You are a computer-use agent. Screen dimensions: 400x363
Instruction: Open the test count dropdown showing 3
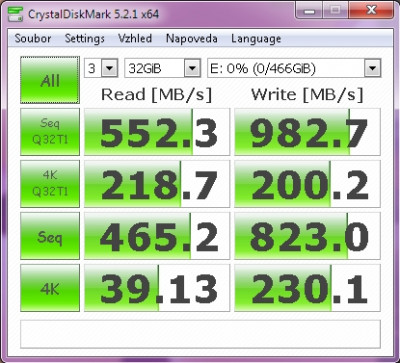click(101, 68)
